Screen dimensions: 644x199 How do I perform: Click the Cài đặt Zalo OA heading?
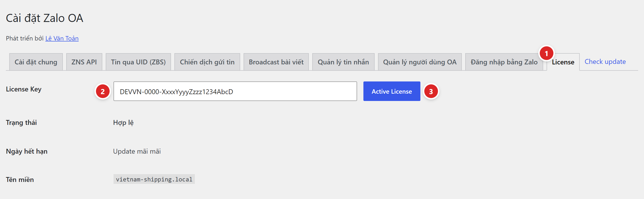[45, 18]
